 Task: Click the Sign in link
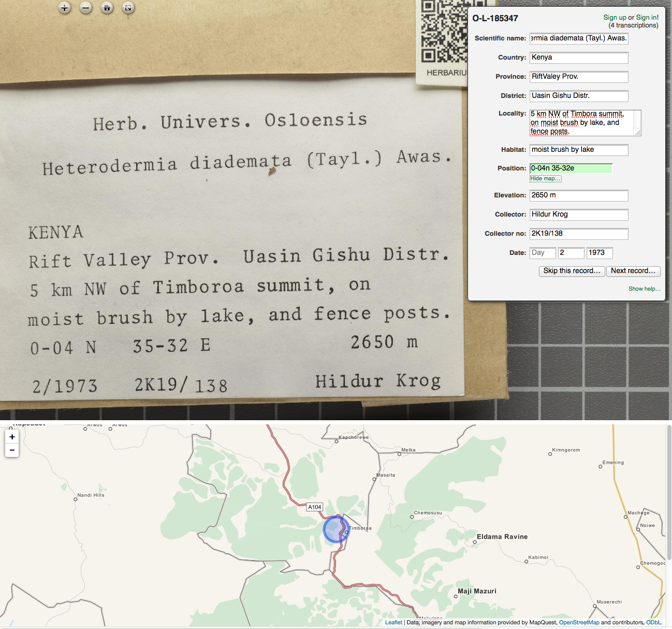coord(647,17)
